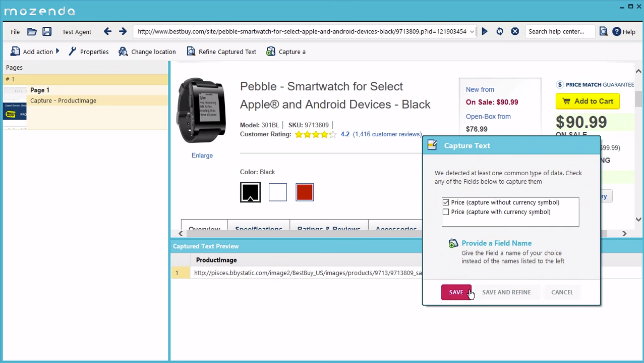
Task: Click the Enlarge link
Action: 202,155
